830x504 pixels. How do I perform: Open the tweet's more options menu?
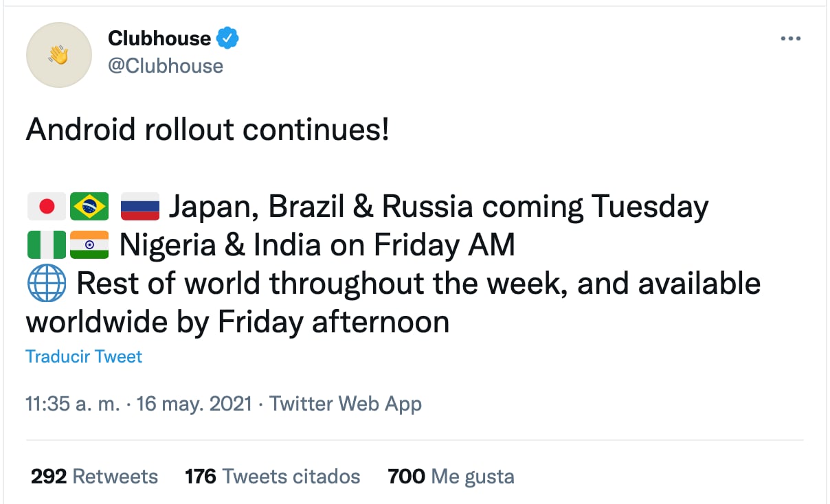[791, 39]
